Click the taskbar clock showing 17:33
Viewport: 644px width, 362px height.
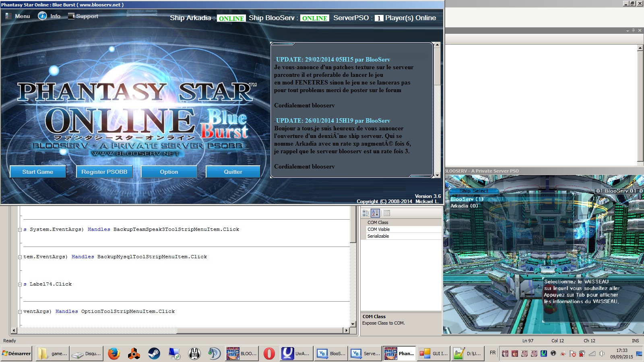621,354
